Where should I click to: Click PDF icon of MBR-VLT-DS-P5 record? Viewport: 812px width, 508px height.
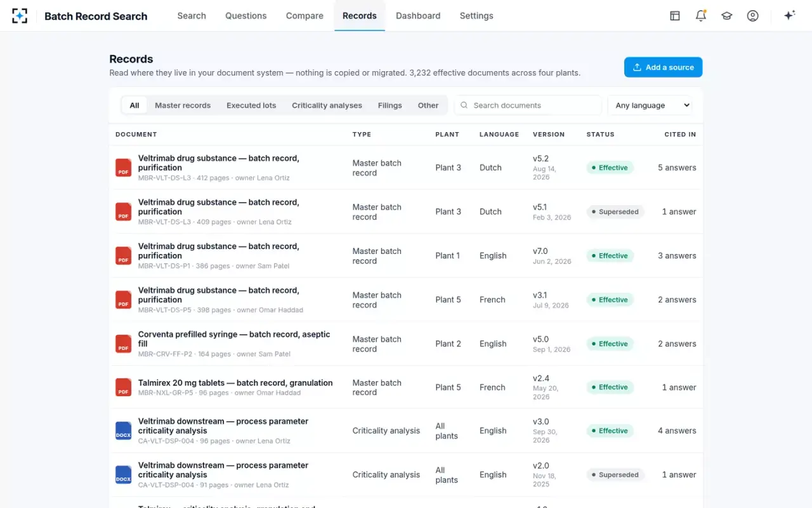(x=123, y=300)
